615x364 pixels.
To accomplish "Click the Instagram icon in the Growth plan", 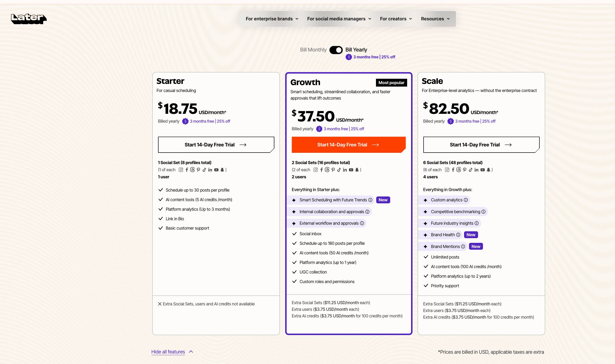I will click(x=316, y=170).
